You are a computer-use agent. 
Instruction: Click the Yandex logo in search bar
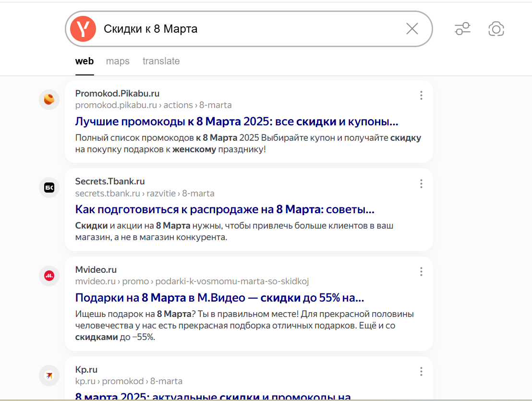(83, 29)
